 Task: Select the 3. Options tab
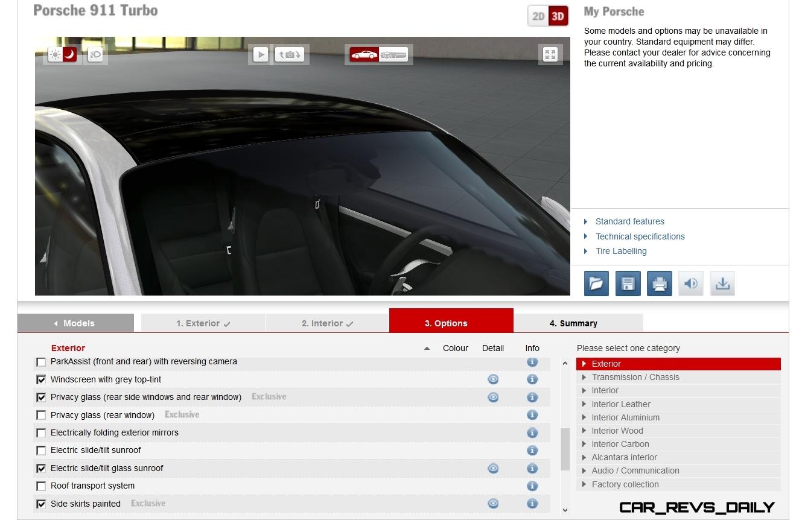[x=451, y=320]
